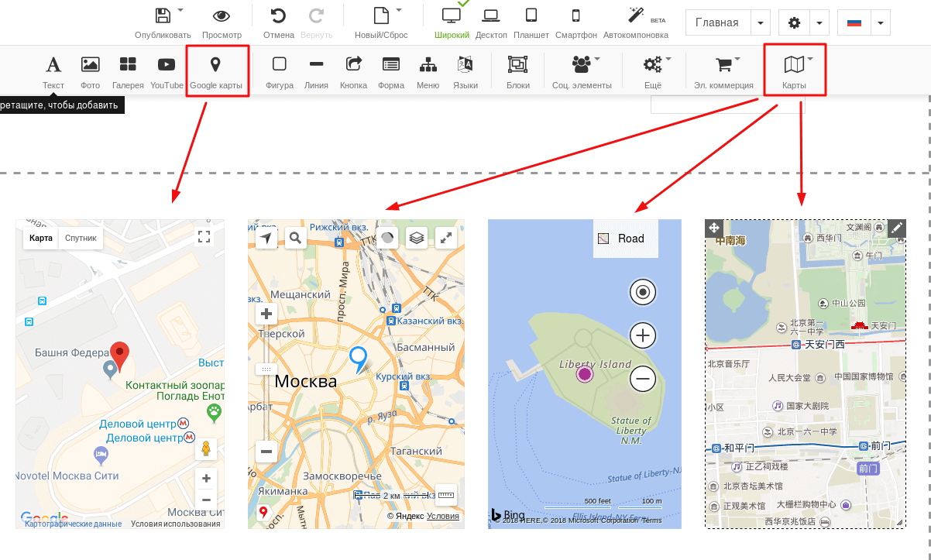Click Yandex map geolocation arrow icon

(266, 238)
